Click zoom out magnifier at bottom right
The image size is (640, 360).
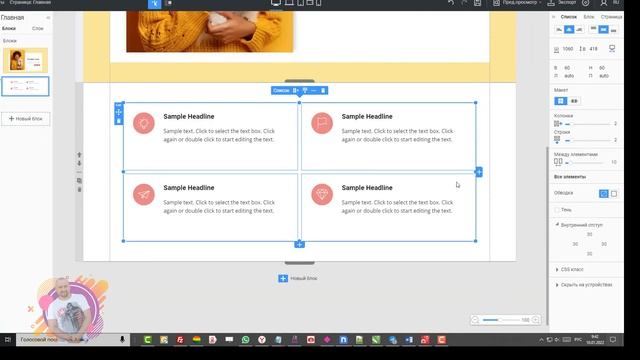coord(475,320)
